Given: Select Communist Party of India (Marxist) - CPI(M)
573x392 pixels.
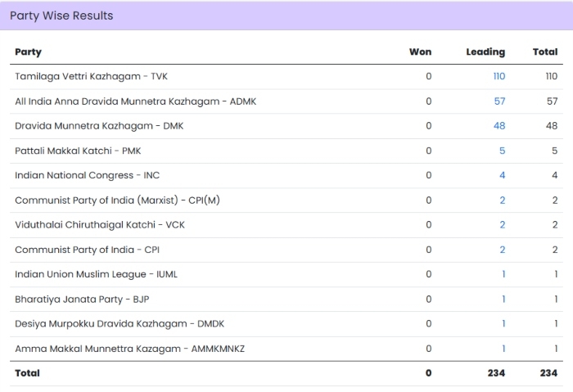Looking at the screenshot, I should pyautogui.click(x=117, y=201).
